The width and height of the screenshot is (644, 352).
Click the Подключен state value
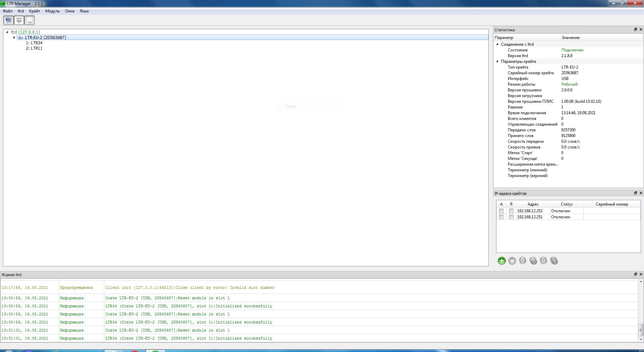click(572, 50)
